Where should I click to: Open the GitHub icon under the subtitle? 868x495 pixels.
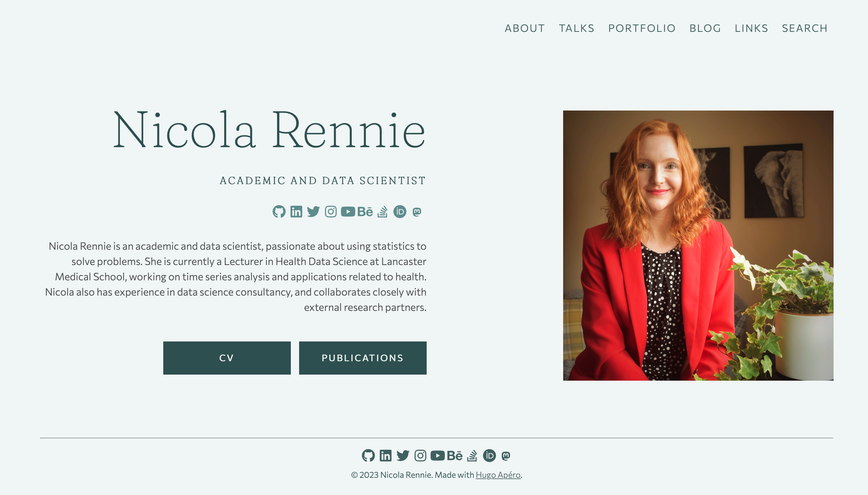click(x=279, y=212)
